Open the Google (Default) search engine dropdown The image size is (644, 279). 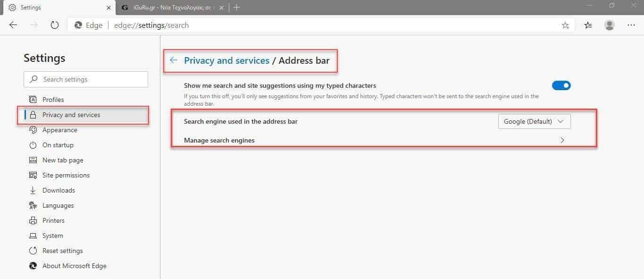534,121
